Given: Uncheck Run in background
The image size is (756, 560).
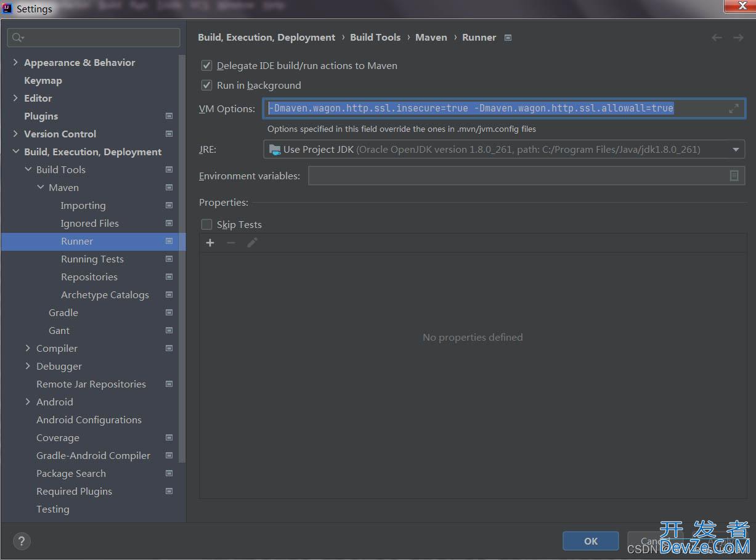Looking at the screenshot, I should pyautogui.click(x=206, y=85).
